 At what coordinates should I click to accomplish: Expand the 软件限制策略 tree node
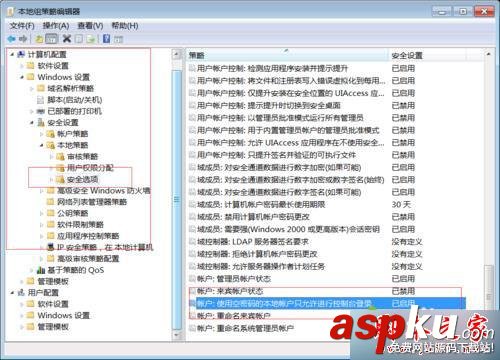point(42,224)
